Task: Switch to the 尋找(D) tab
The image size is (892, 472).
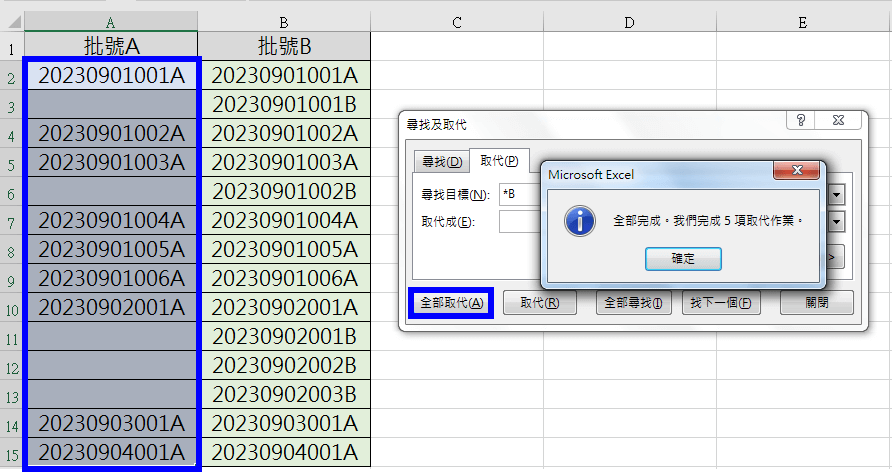Action: 441,162
